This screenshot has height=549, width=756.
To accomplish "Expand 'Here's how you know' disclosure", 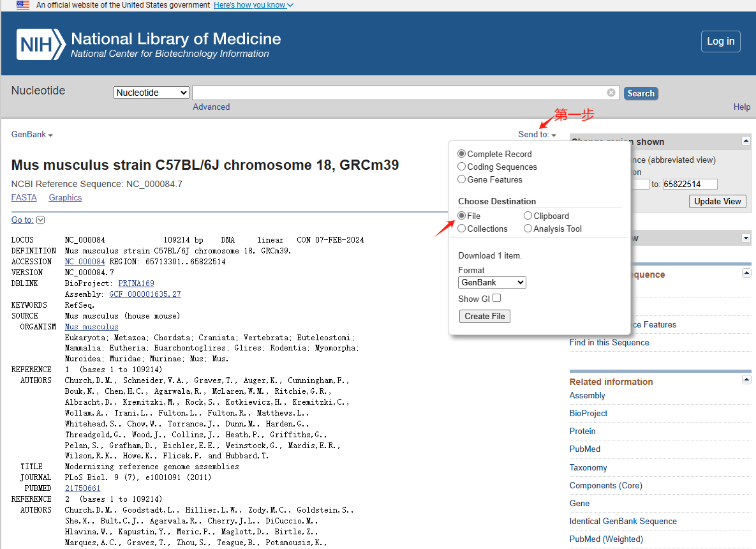I will [x=253, y=5].
